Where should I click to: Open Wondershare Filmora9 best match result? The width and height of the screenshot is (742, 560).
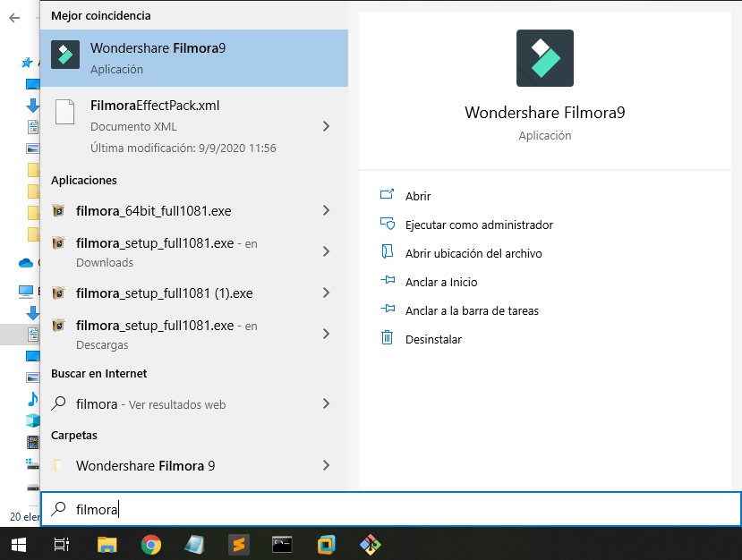pos(194,58)
